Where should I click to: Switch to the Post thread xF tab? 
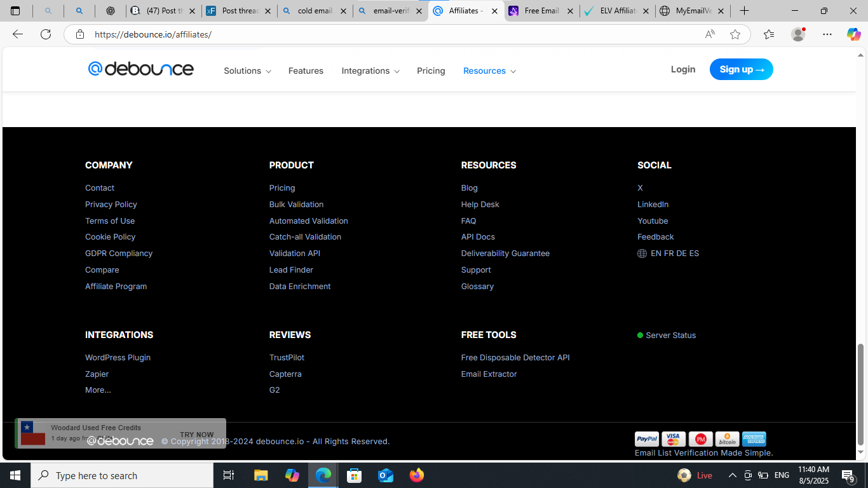click(x=239, y=11)
